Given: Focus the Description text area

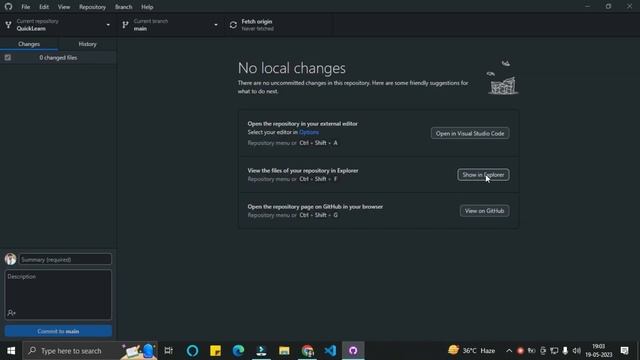Looking at the screenshot, I should tap(58, 294).
